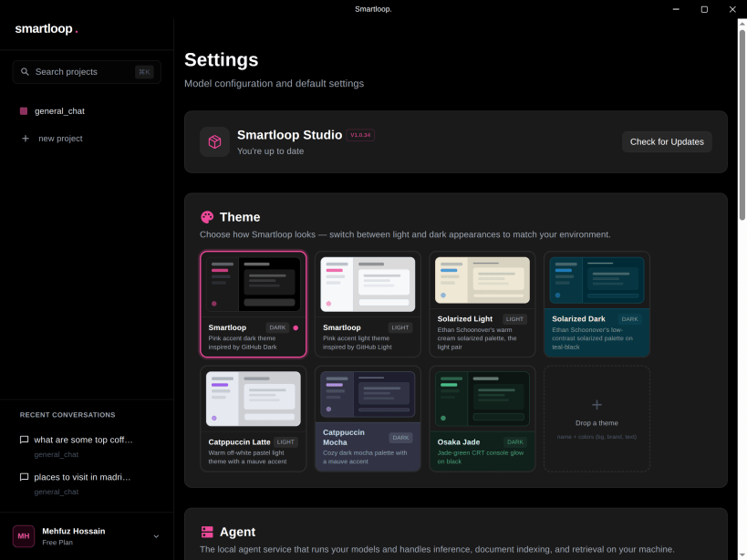
Task: Click the Agent server icon
Action: (207, 532)
